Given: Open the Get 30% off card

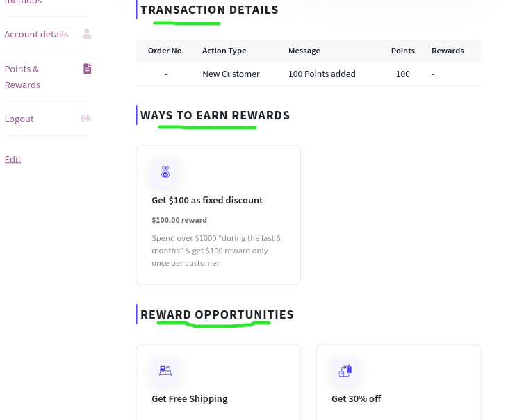Looking at the screenshot, I should pos(398,382).
